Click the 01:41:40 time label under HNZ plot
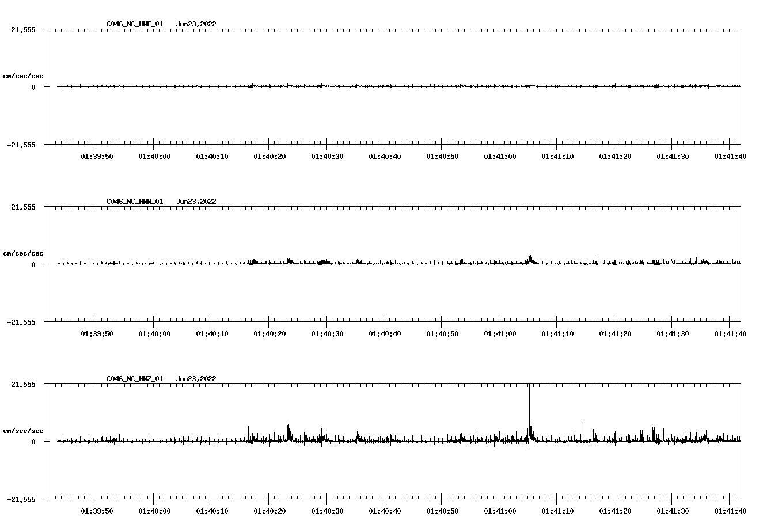 (x=730, y=511)
